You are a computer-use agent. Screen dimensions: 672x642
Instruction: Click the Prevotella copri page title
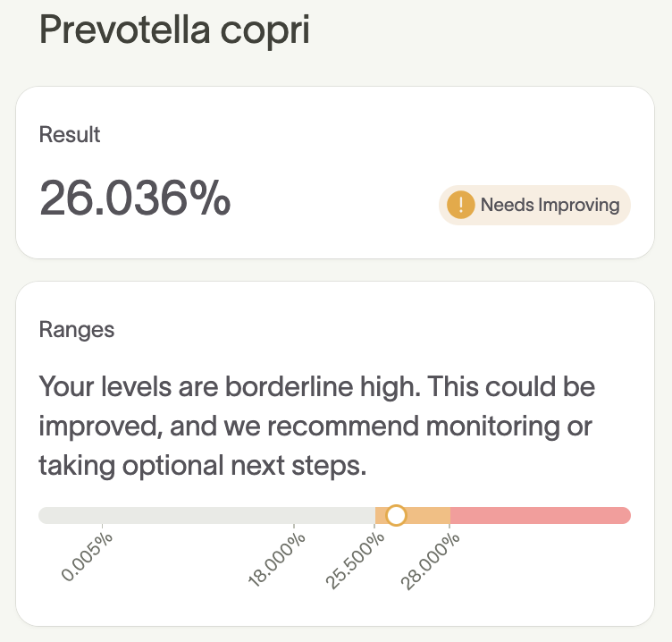[x=175, y=30]
